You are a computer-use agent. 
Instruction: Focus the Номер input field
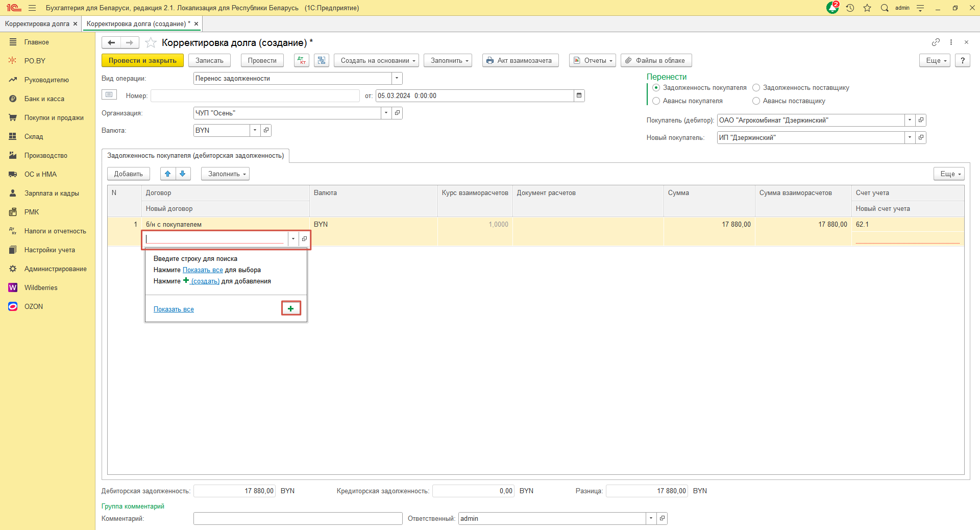coord(255,95)
